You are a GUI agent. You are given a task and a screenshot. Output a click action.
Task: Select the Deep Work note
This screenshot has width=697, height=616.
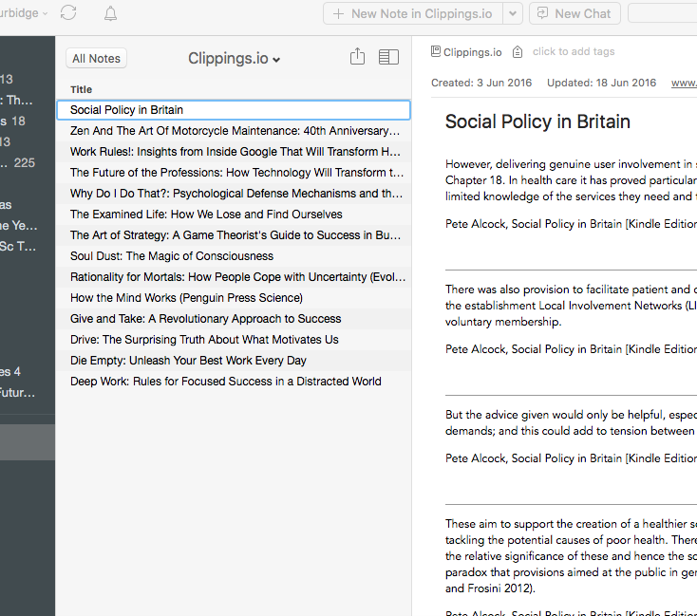(x=225, y=382)
